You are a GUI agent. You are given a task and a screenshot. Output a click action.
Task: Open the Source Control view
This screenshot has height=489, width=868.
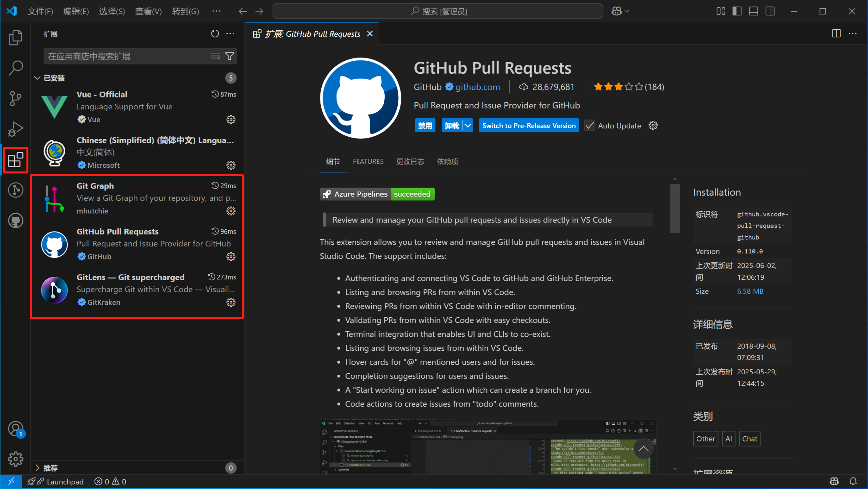coord(15,98)
